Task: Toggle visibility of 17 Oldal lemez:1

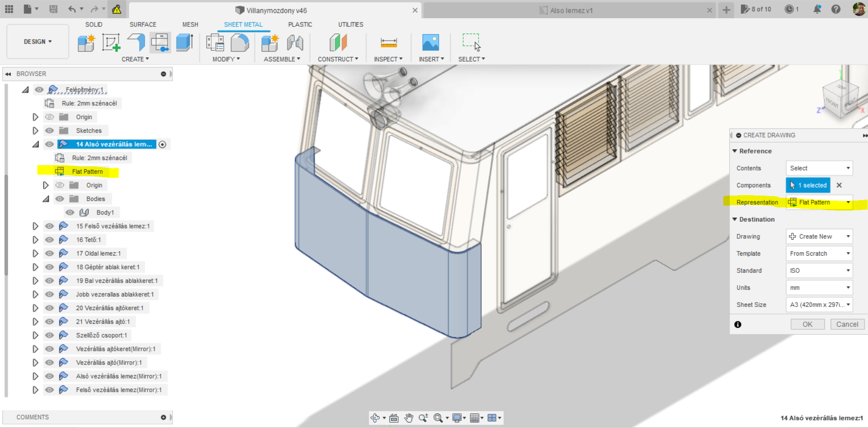Action: pyautogui.click(x=49, y=253)
